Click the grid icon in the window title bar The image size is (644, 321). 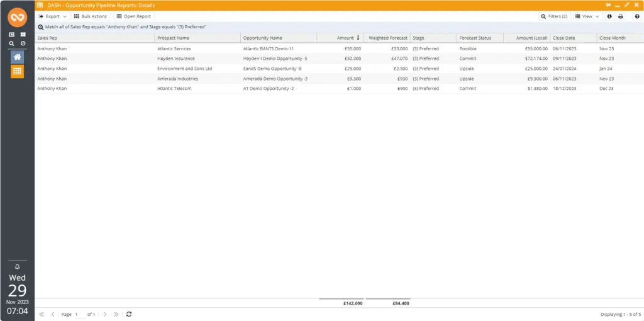(40, 5)
